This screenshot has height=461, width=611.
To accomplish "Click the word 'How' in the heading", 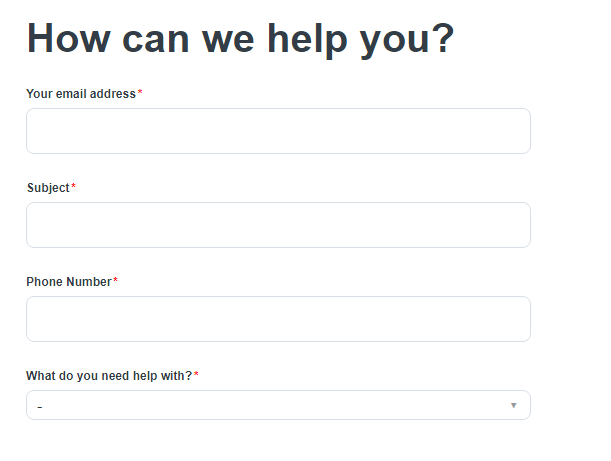I will click(67, 40).
